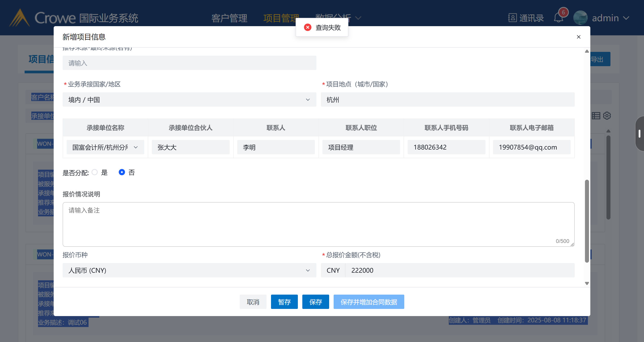Image resolution: width=644 pixels, height=342 pixels.
Task: Go to 客户管理 menu
Action: point(229,18)
